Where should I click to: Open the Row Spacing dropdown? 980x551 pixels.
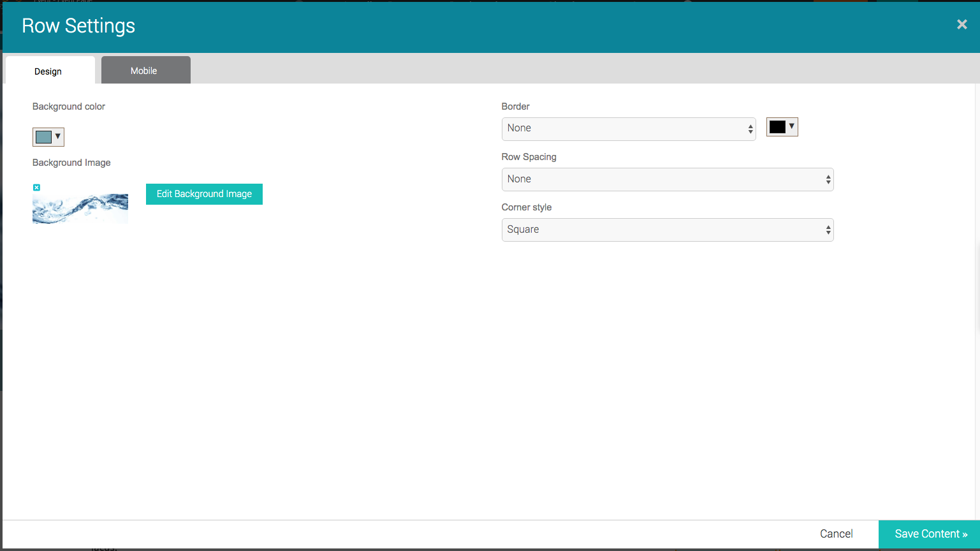[668, 179]
